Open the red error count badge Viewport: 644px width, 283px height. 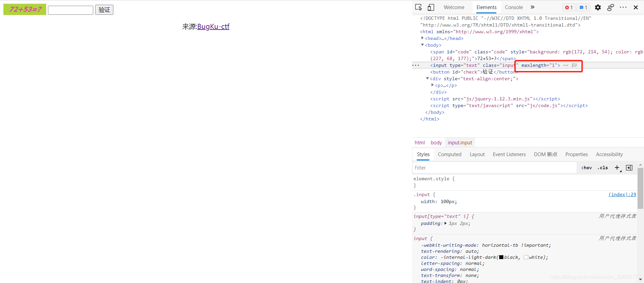tap(569, 7)
